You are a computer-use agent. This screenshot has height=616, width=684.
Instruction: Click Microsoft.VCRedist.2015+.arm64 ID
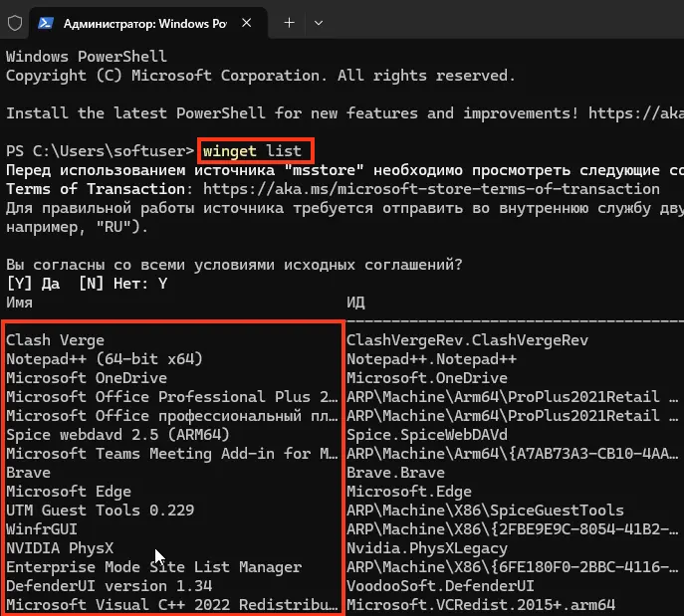click(481, 605)
